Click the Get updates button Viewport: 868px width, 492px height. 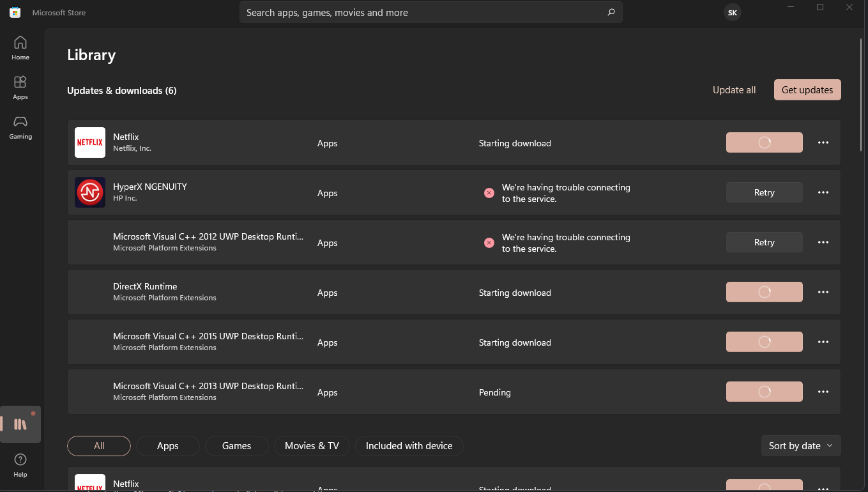(807, 90)
